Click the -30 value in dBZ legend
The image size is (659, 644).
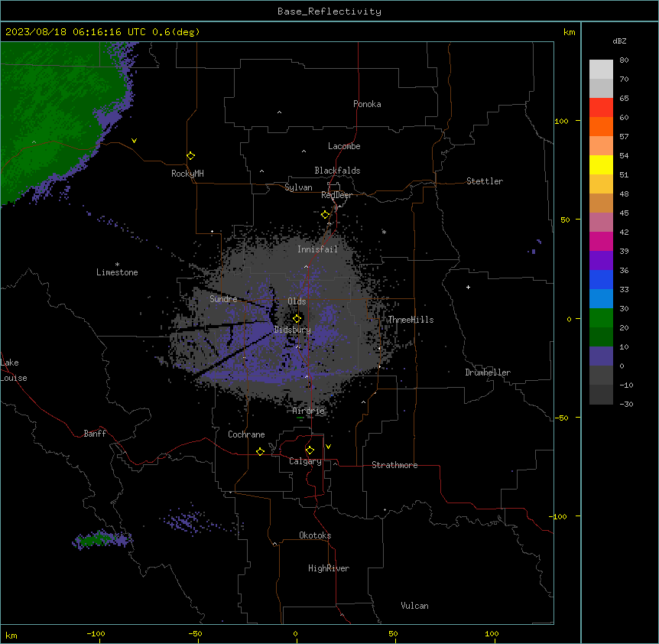click(626, 404)
